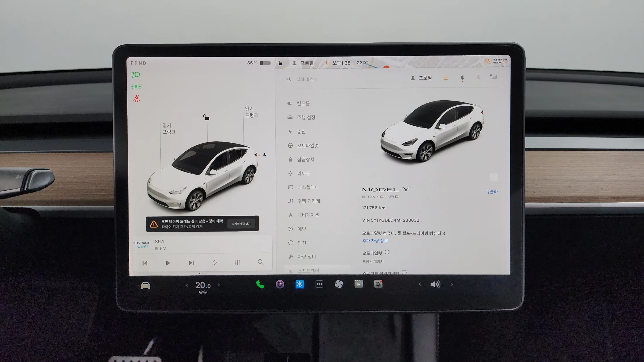Launch the dashcam camera app
The image size is (644, 362).
coord(378,284)
